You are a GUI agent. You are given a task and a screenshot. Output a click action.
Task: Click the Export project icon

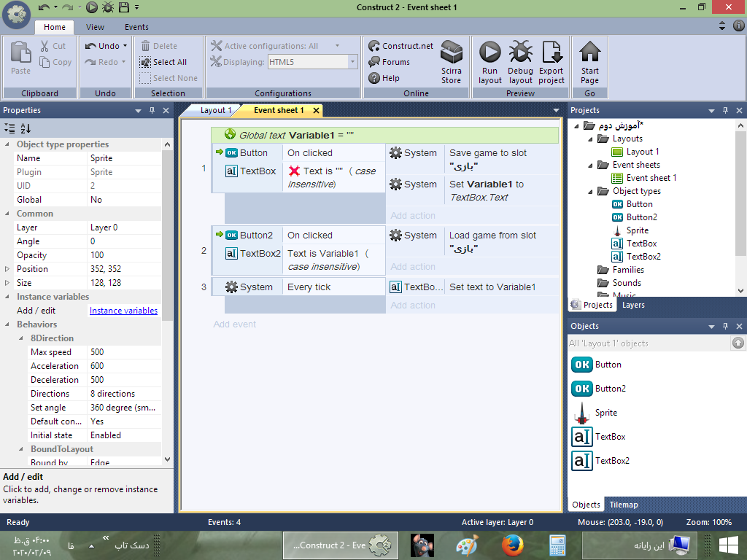(x=551, y=52)
